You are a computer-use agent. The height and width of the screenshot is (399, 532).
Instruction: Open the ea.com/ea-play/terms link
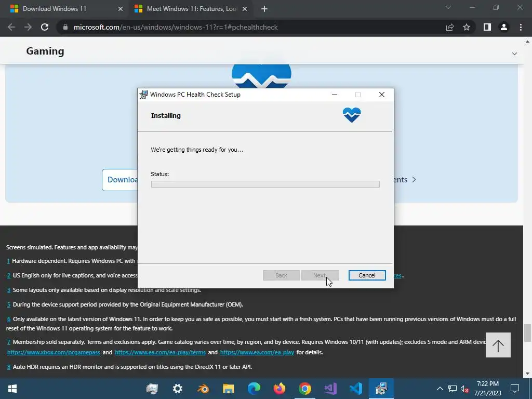[160, 352]
